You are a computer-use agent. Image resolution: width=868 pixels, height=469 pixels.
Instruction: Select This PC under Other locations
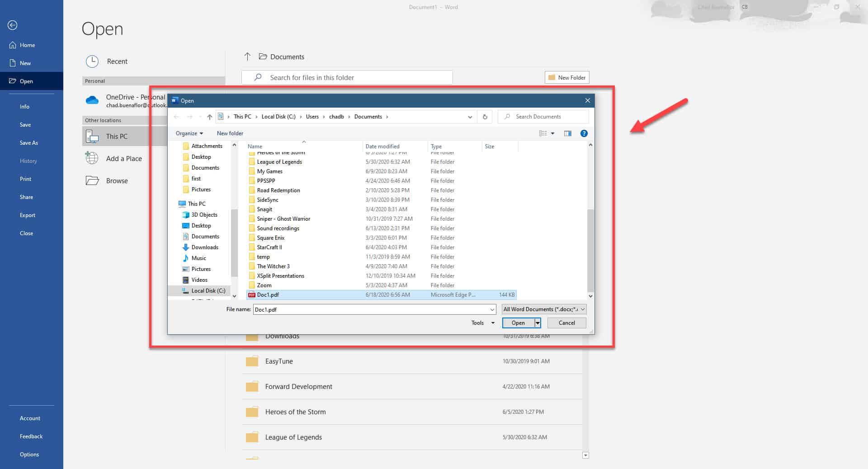(x=117, y=136)
